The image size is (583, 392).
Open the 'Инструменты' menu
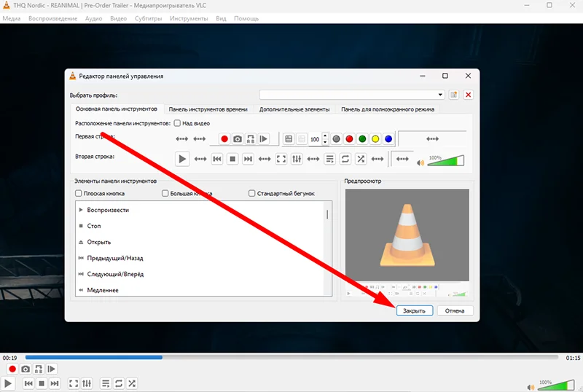pos(189,17)
